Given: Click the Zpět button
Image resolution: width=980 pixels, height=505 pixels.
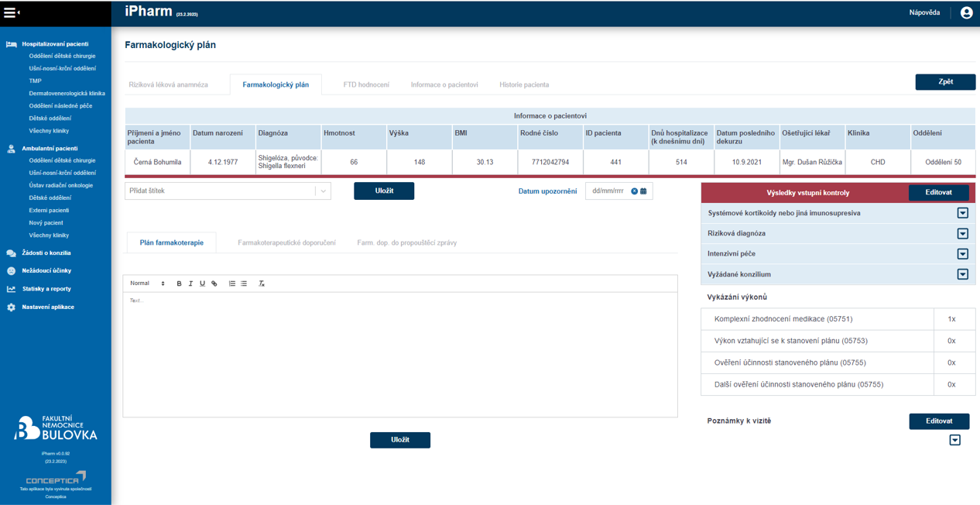Looking at the screenshot, I should pos(945,82).
